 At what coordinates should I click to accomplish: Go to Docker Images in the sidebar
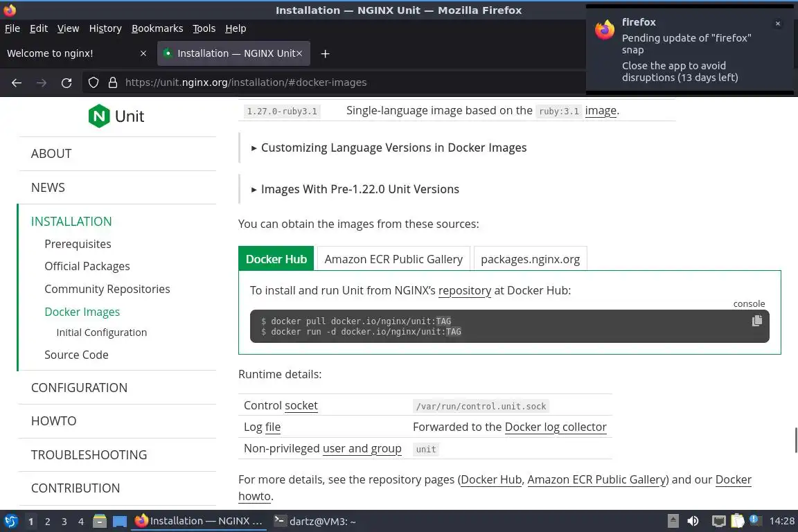82,312
